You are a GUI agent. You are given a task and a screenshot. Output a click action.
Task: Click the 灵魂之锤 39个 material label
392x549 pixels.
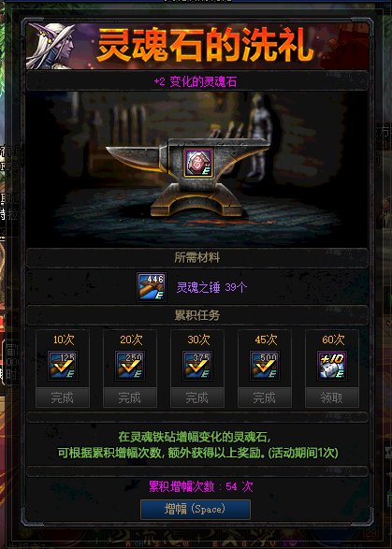[211, 287]
